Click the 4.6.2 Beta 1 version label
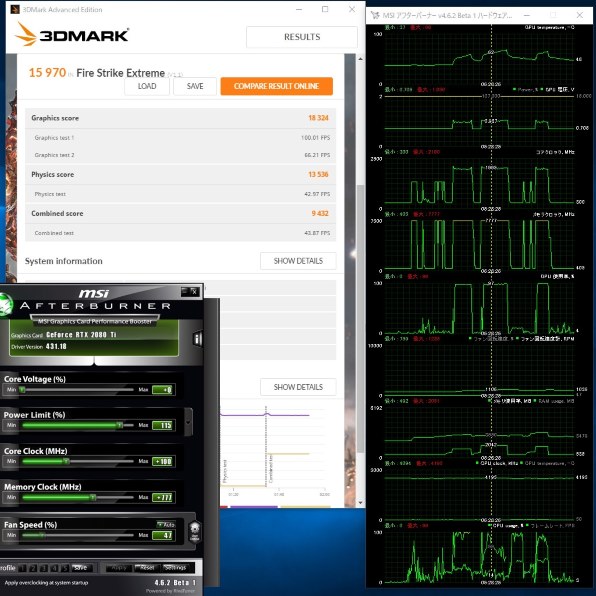The height and width of the screenshot is (596, 596). click(x=175, y=583)
